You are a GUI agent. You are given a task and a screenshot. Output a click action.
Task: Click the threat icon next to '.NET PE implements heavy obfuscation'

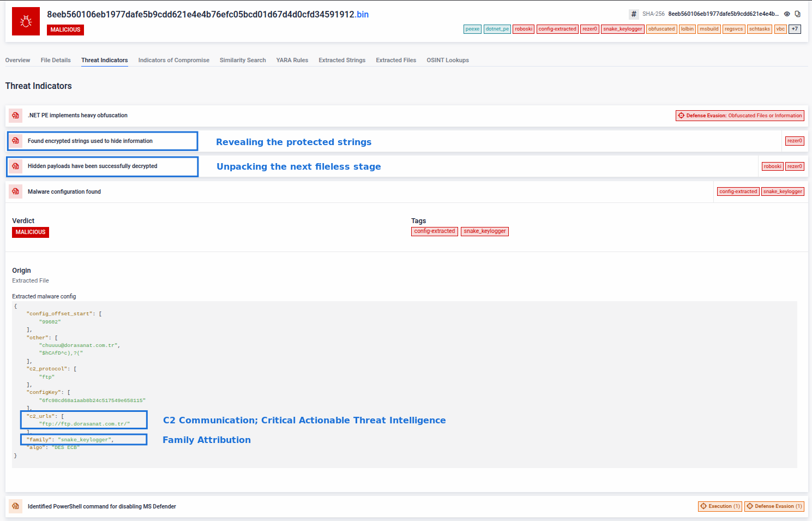tap(15, 115)
